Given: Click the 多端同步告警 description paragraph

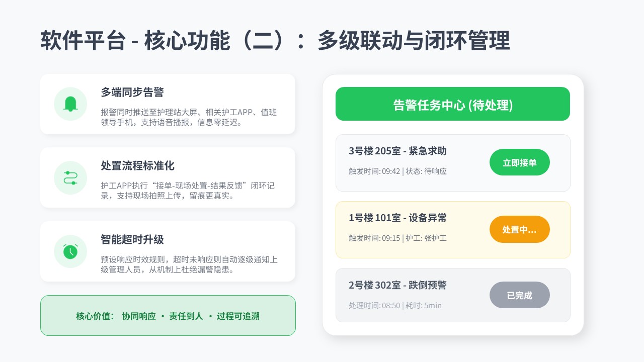Looking at the screenshot, I should tap(189, 117).
